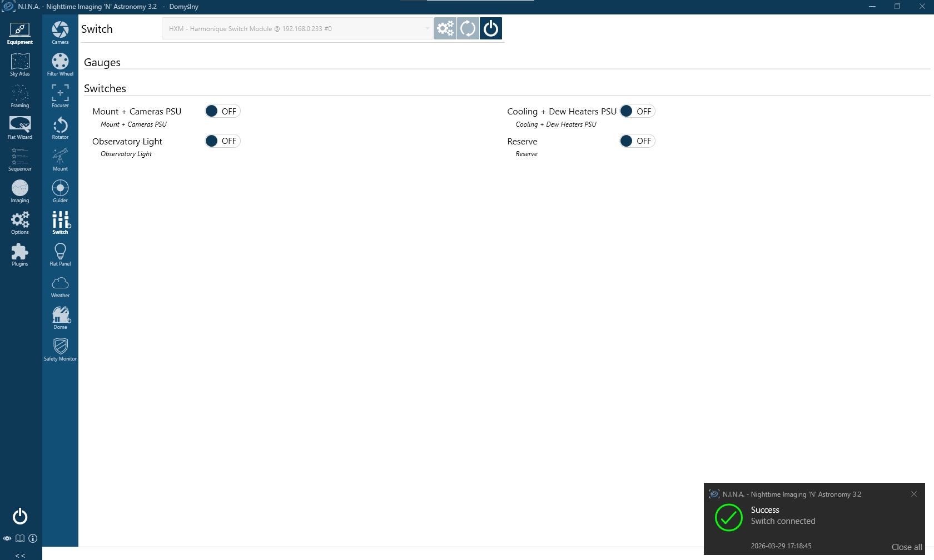The image size is (934, 560).
Task: Dismiss the Switch connected notification
Action: [913, 494]
